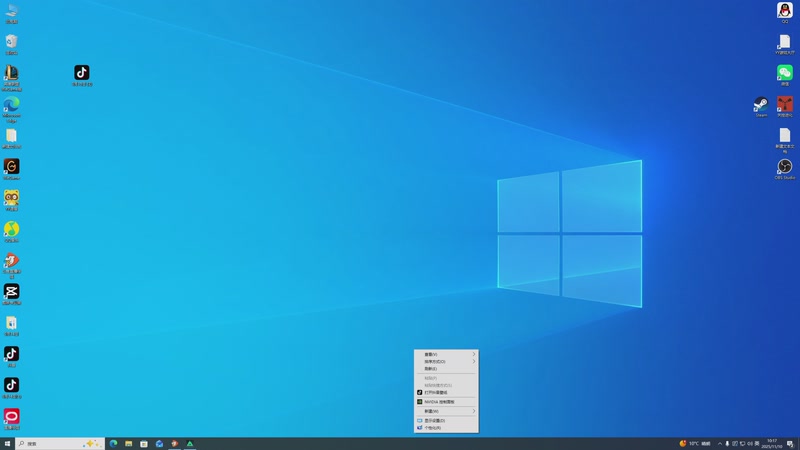Open the Windows Start menu
Viewport: 800px width, 450px height.
tap(7, 443)
